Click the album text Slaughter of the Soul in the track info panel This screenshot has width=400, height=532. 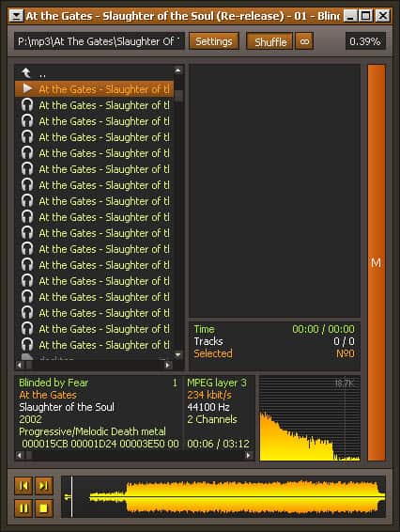point(67,407)
